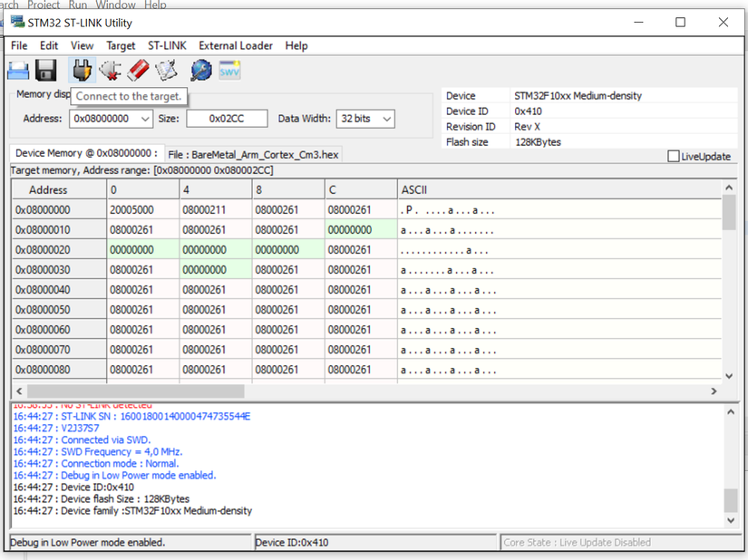Click the Connection mode : Normal log line
The height and width of the screenshot is (560, 748).
(x=96, y=464)
